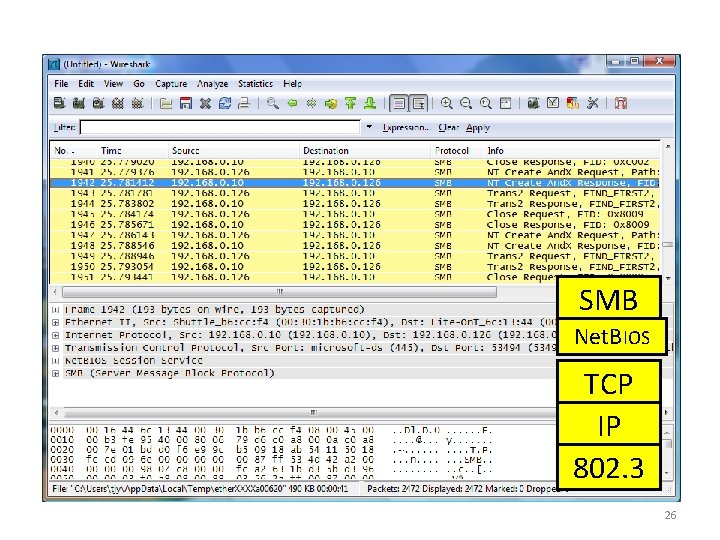
Task: Save the capture file with the floppy icon
Action: pos(186,103)
